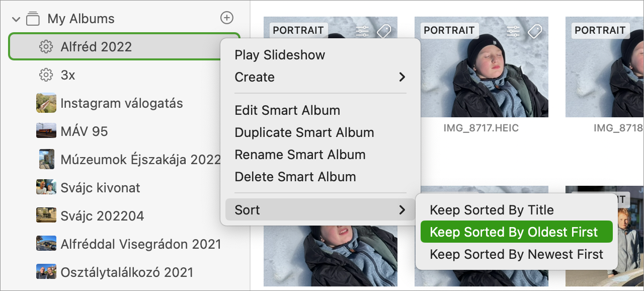Click Instagram válogatás album thumbnail icon

[x=46, y=103]
